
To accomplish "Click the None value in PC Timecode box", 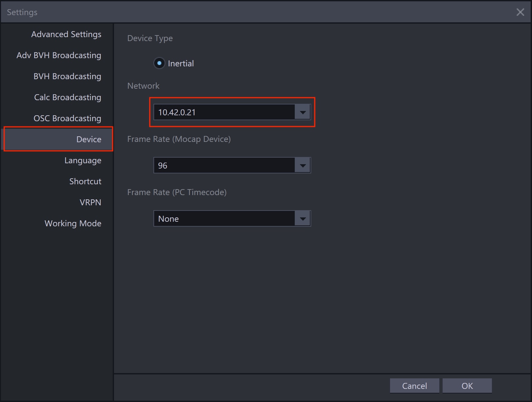I will pyautogui.click(x=224, y=219).
